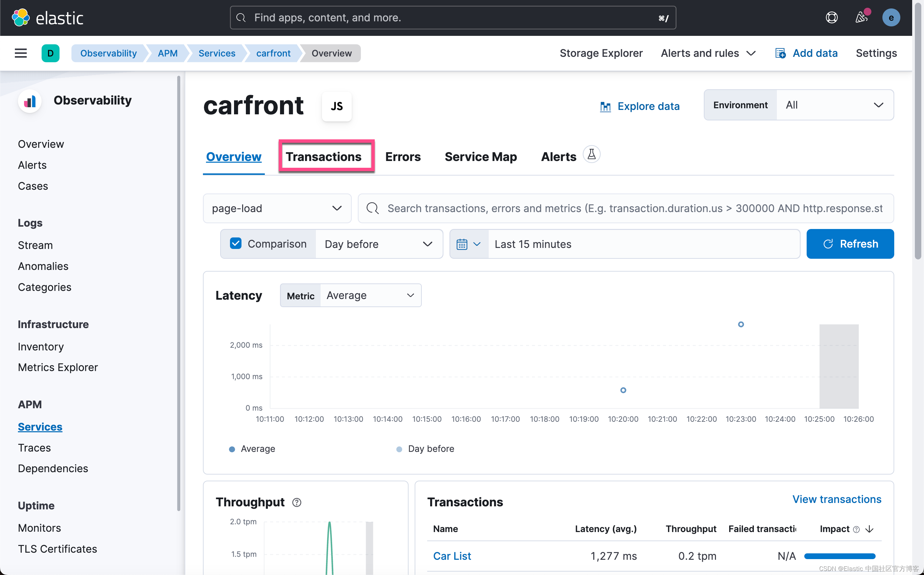
Task: Open the user avatar menu
Action: tap(891, 18)
